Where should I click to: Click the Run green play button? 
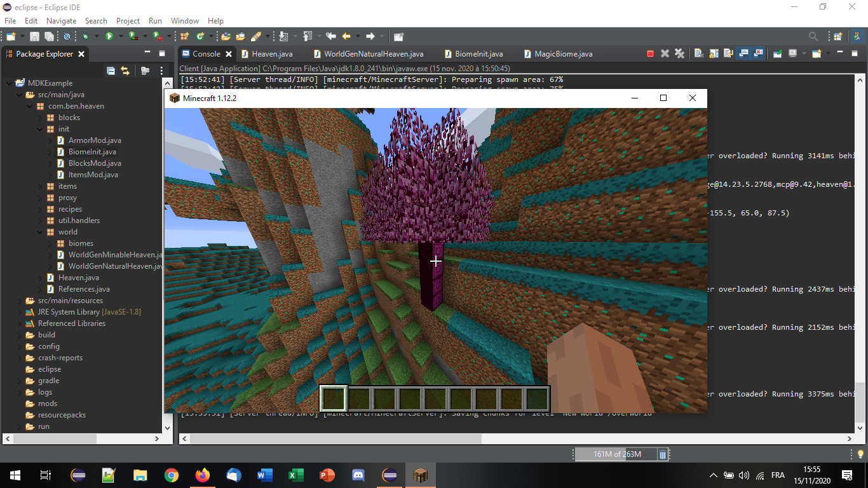pyautogui.click(x=109, y=37)
